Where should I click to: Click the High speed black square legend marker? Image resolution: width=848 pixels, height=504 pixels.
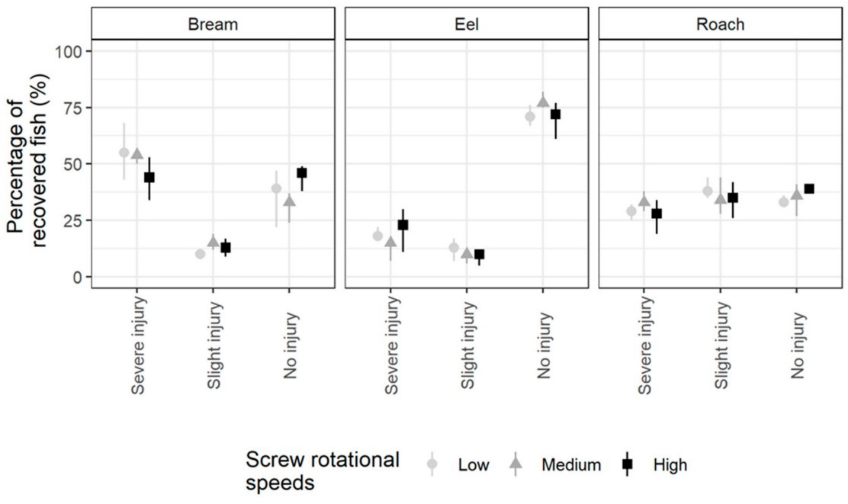(627, 464)
